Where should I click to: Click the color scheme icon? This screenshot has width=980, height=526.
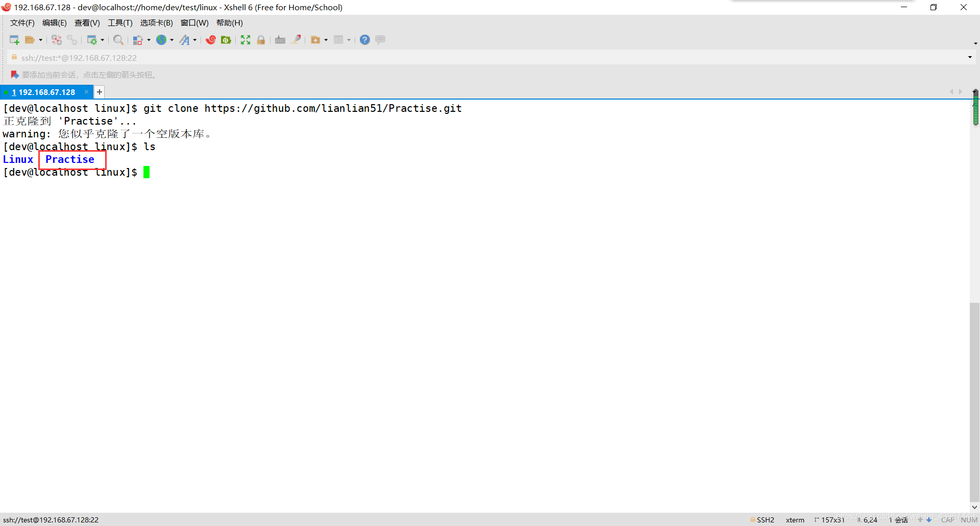(x=138, y=40)
